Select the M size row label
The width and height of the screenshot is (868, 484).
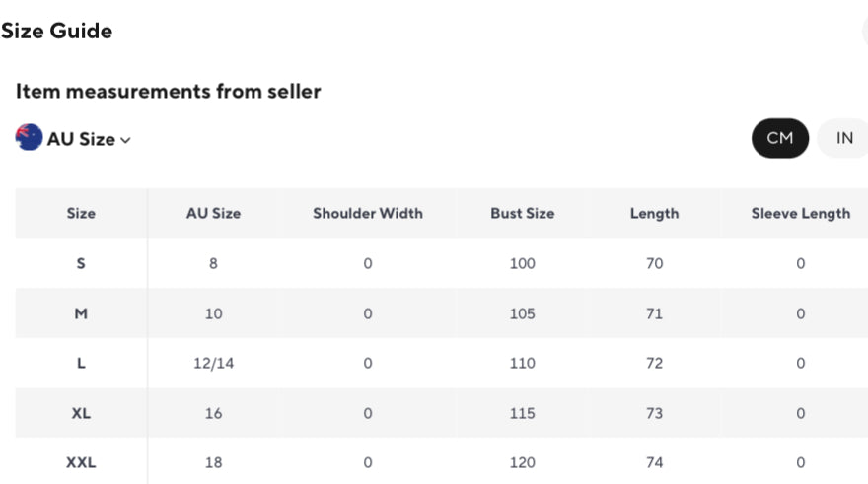(81, 313)
